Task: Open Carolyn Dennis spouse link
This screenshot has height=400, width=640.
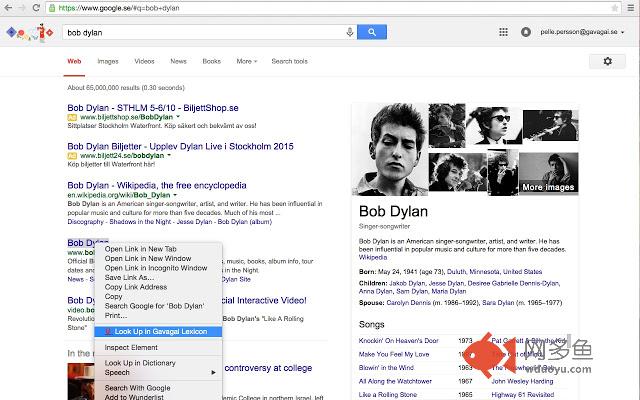Action: [x=408, y=302]
